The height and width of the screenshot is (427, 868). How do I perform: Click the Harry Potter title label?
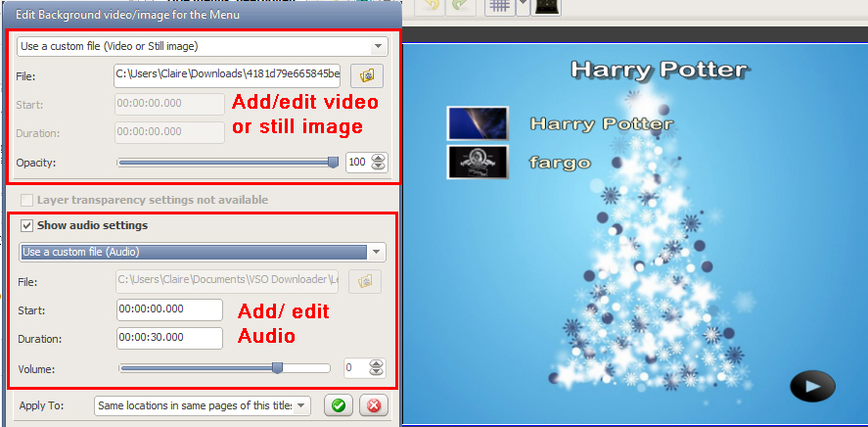pos(601,123)
